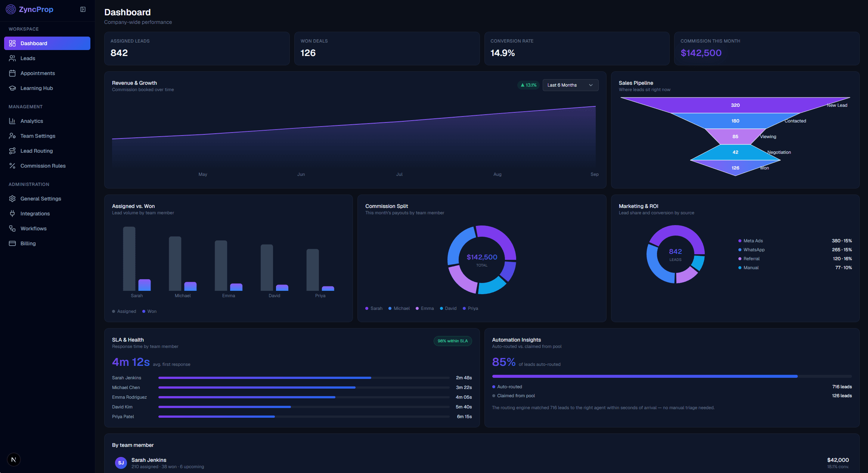868x473 pixels.
Task: Click the $142,500 commission this month value
Action: click(701, 53)
